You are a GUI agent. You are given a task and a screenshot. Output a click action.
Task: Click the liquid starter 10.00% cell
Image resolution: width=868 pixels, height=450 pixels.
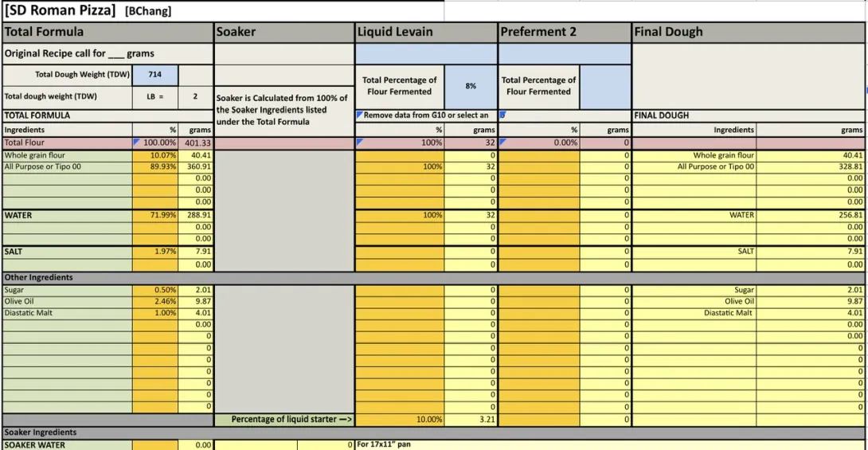click(x=400, y=419)
